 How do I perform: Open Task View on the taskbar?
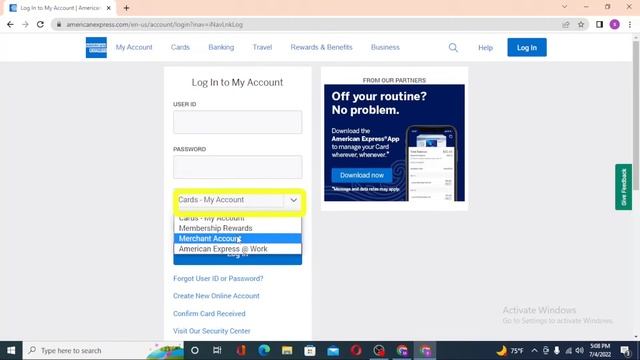[x=217, y=351]
